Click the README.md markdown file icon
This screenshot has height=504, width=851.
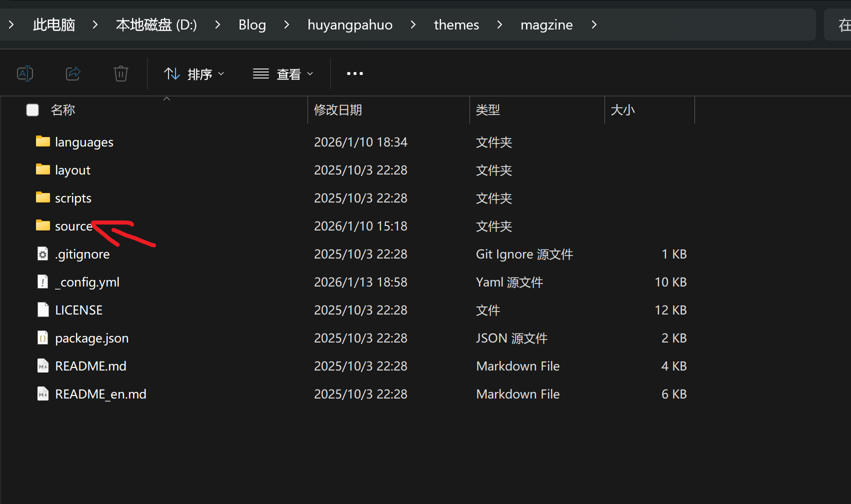pyautogui.click(x=43, y=366)
